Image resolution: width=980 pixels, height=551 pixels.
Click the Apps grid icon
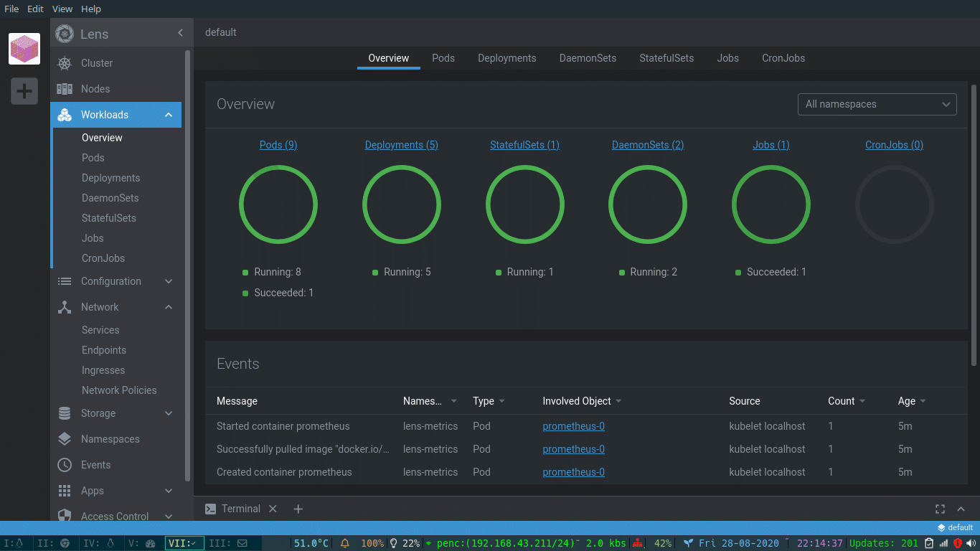(64, 490)
